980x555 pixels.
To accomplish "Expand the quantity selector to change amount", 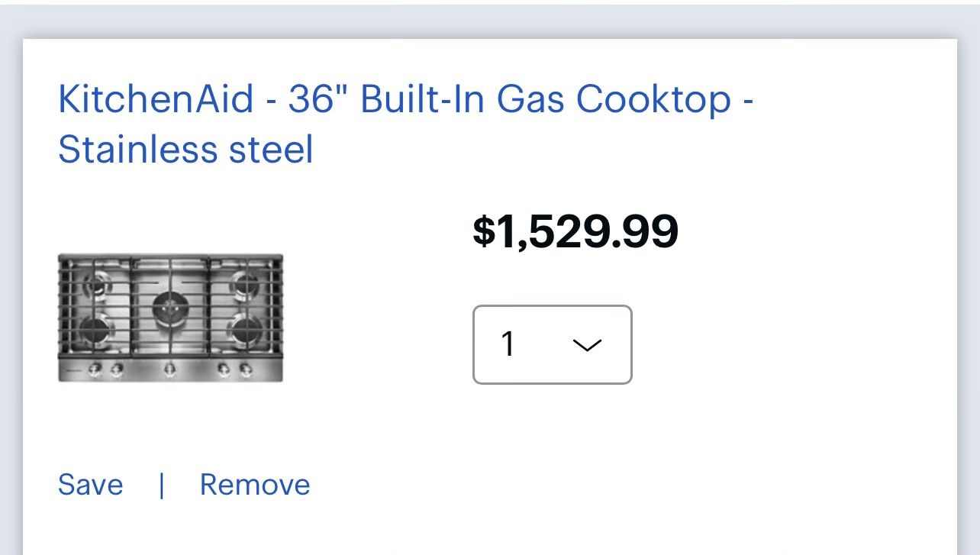I will [551, 344].
